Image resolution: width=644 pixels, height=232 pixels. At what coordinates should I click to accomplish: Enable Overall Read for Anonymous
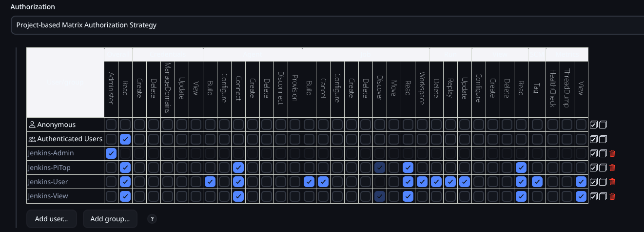[125, 125]
